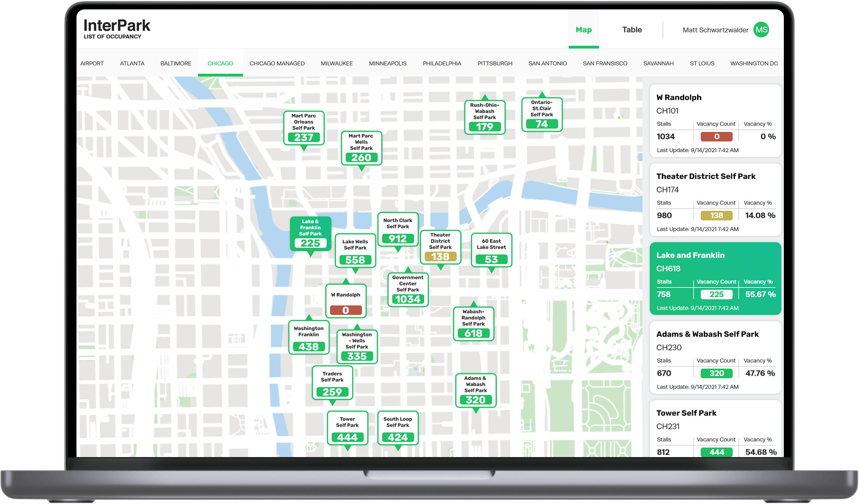Viewport: 859px width, 504px height.
Task: Click the MS user avatar icon
Action: click(761, 29)
